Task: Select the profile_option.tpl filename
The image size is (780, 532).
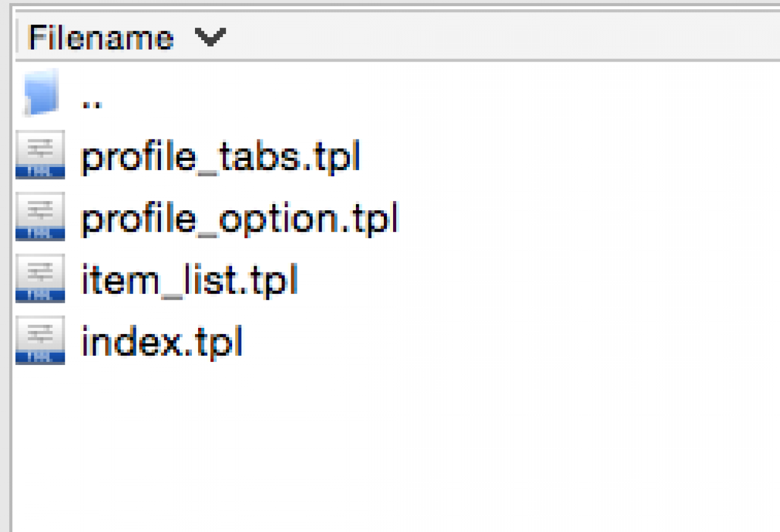Action: (239, 218)
